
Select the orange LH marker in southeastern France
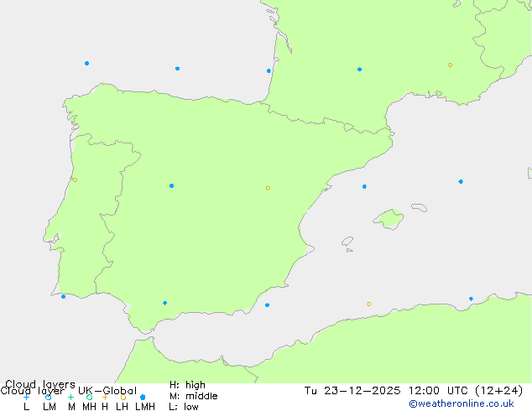click(451, 65)
